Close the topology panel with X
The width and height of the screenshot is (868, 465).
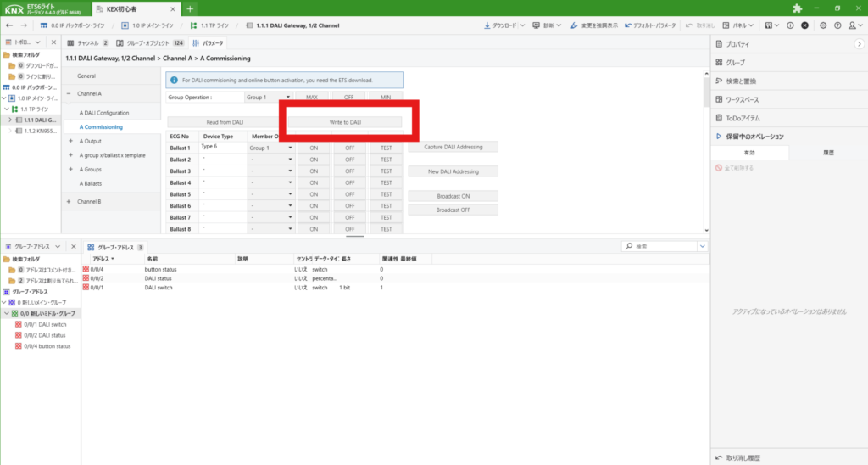point(53,42)
